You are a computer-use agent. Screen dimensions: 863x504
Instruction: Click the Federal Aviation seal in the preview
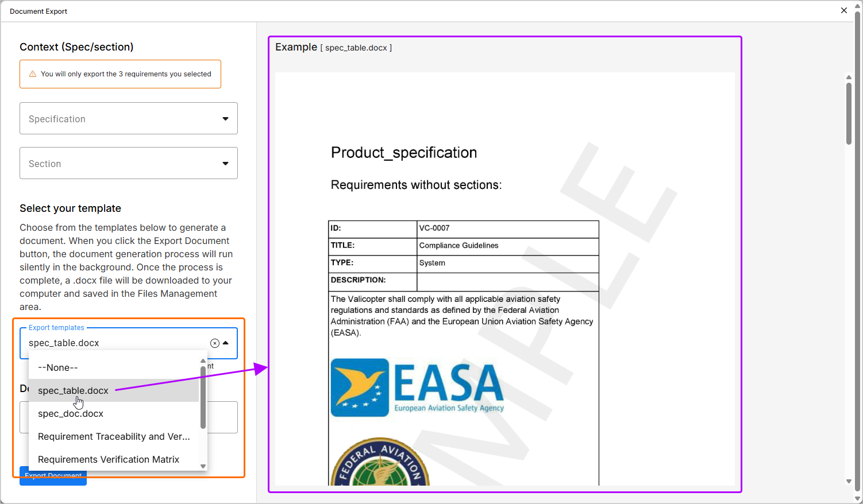(x=380, y=462)
